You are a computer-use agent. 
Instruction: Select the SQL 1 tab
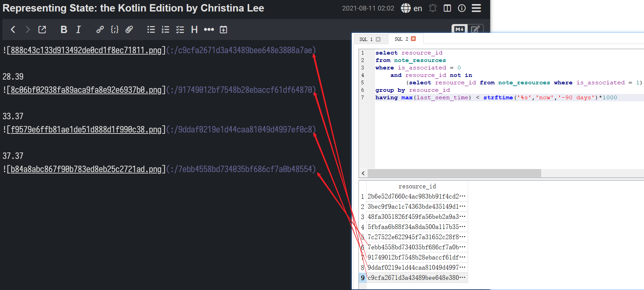[x=366, y=39]
